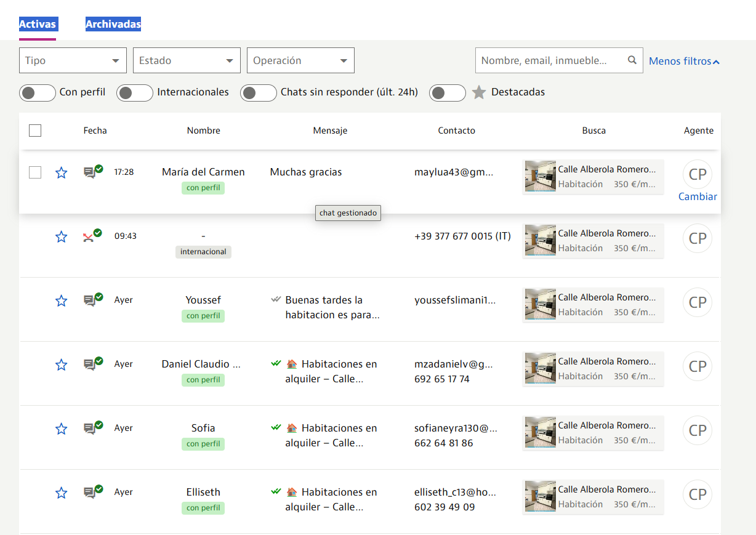Click email youssefslimani1...
Image resolution: width=756 pixels, height=535 pixels.
point(455,300)
